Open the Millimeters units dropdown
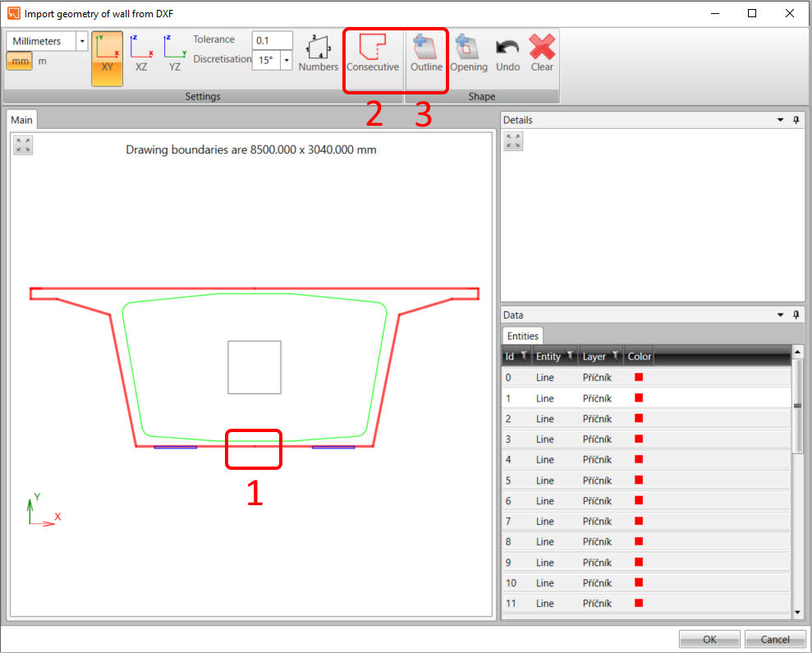The width and height of the screenshot is (812, 653). click(81, 40)
